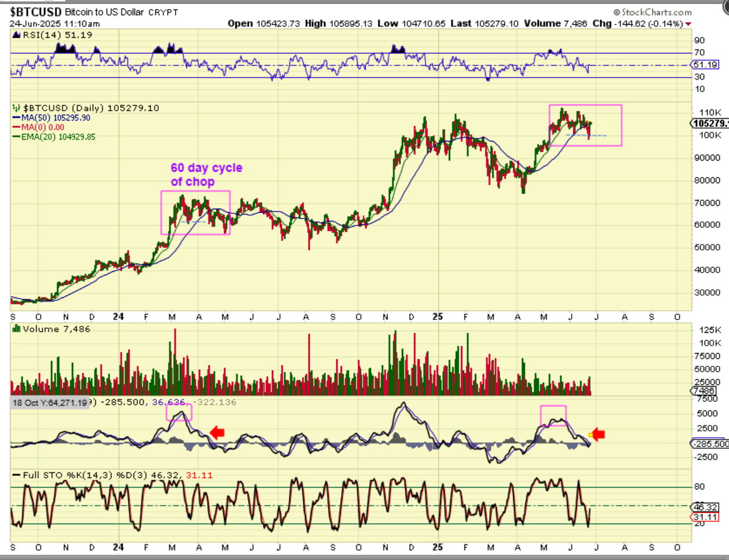
Task: Click the bar icon before Volume 7,486
Action: point(16,329)
